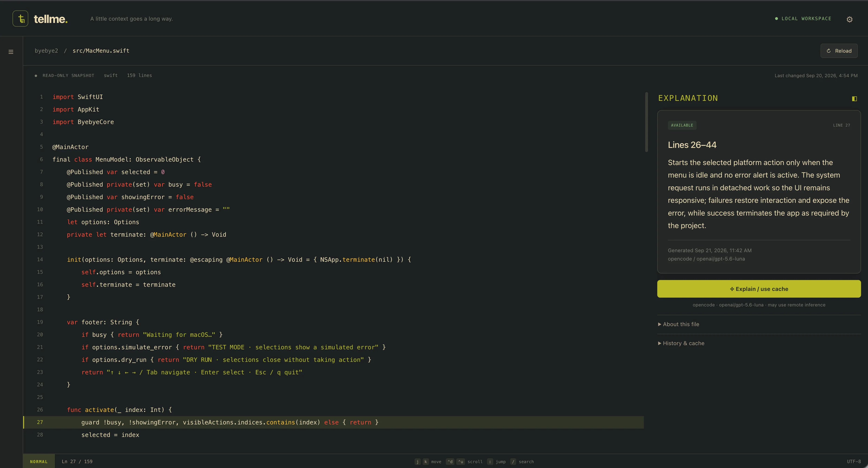Click the 159 lines label

point(139,76)
